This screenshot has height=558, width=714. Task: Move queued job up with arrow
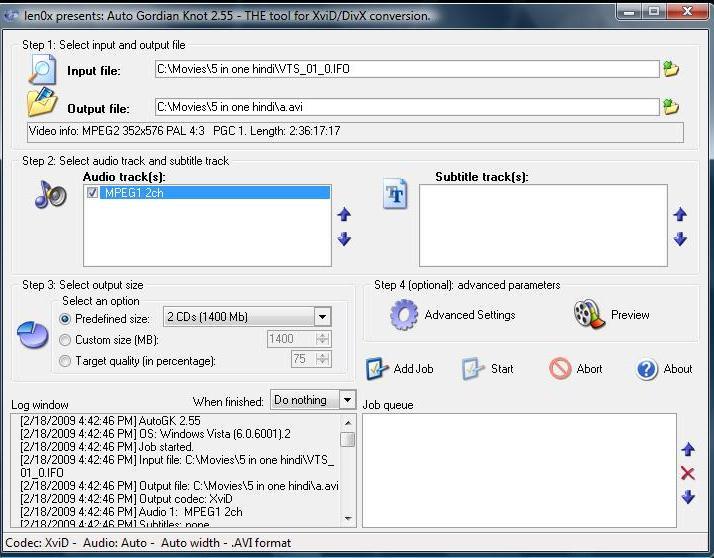(x=687, y=450)
